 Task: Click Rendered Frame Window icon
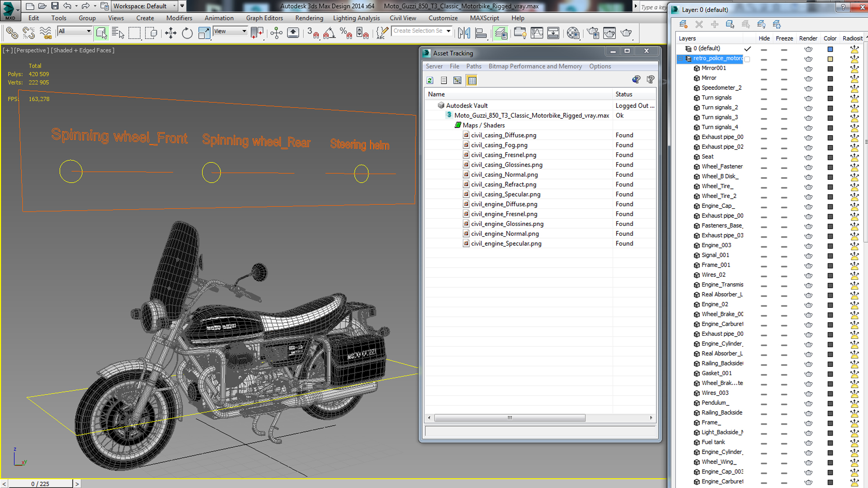coord(609,33)
